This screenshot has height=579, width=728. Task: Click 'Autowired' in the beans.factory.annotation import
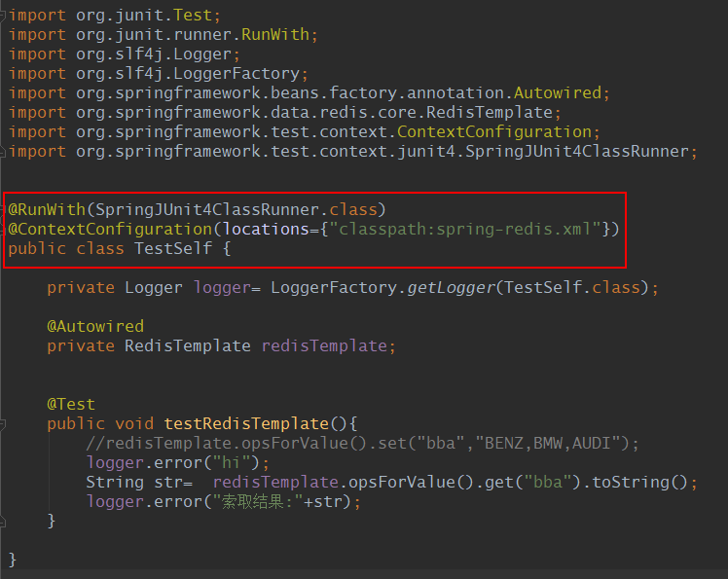(557, 92)
